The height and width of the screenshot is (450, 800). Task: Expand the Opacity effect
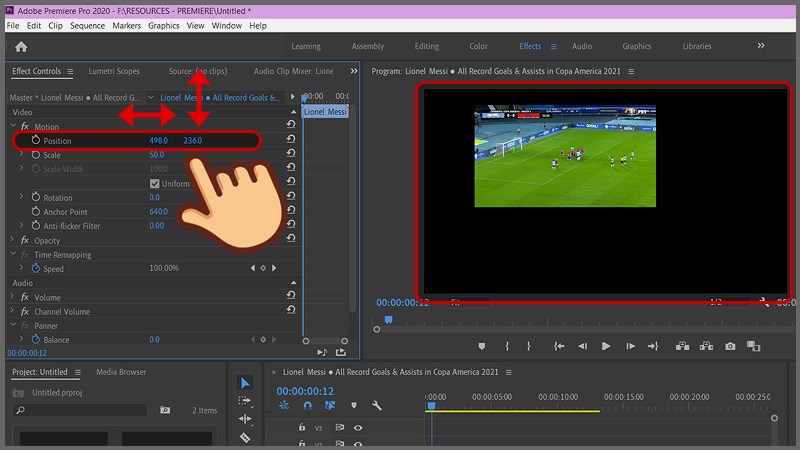12,239
